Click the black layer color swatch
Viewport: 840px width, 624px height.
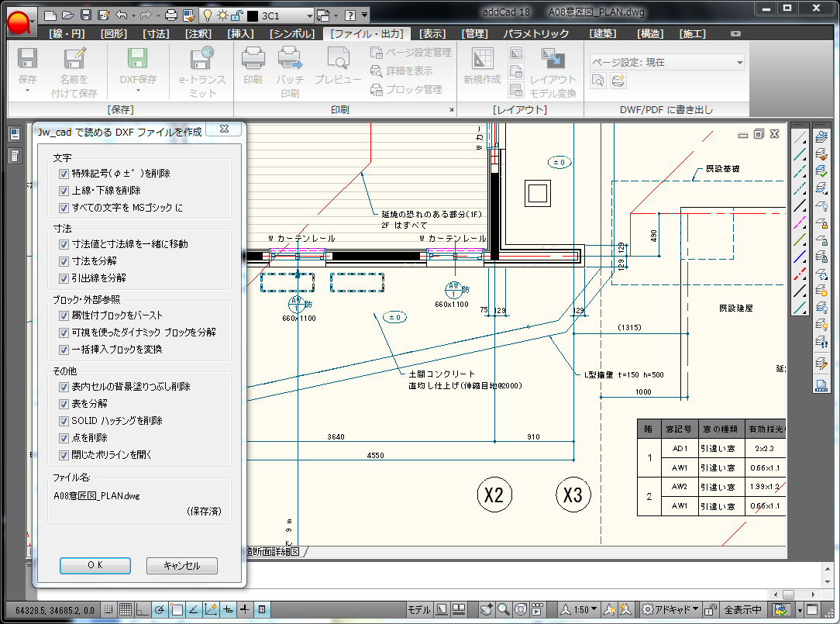[253, 16]
